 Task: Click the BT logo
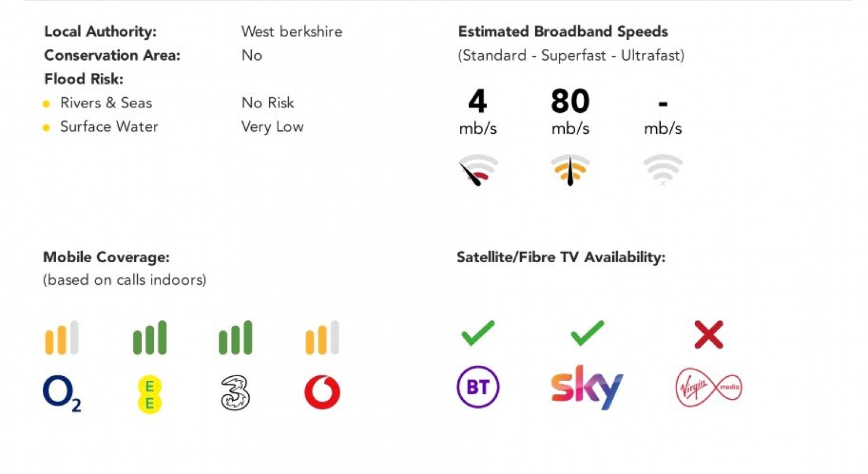point(478,387)
